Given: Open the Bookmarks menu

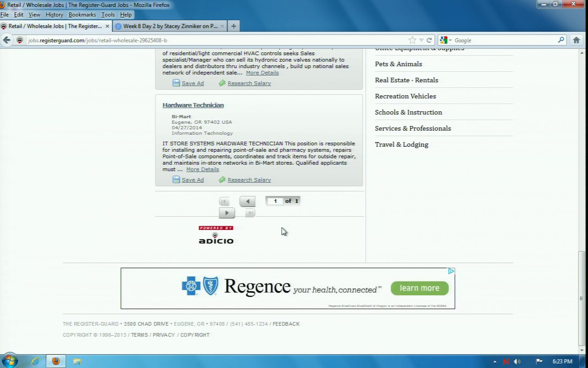Looking at the screenshot, I should click(82, 15).
